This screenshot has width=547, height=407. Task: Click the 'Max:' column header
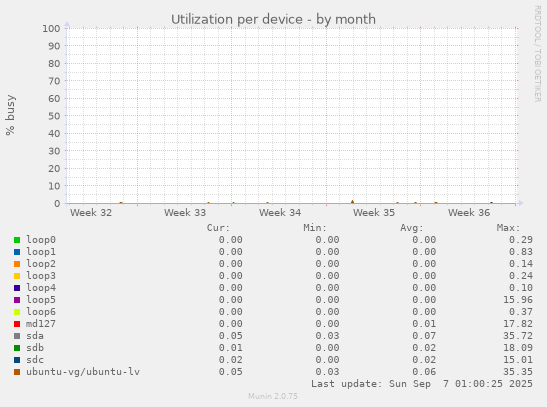508,228
